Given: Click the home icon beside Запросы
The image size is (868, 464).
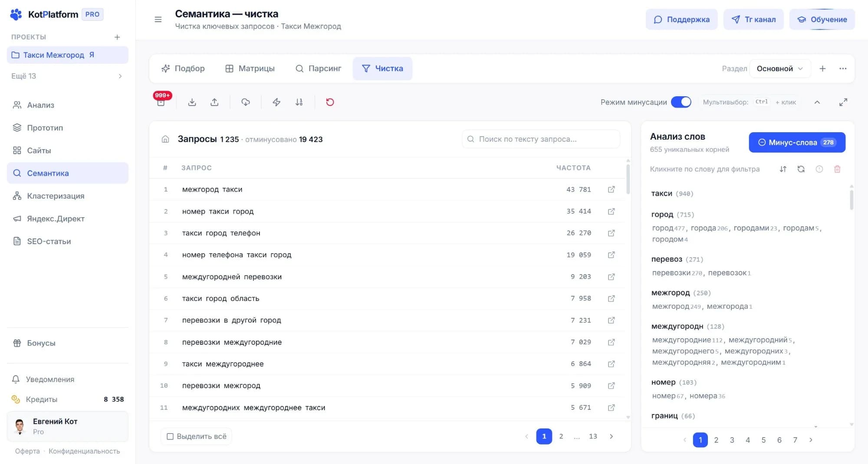Looking at the screenshot, I should point(165,139).
